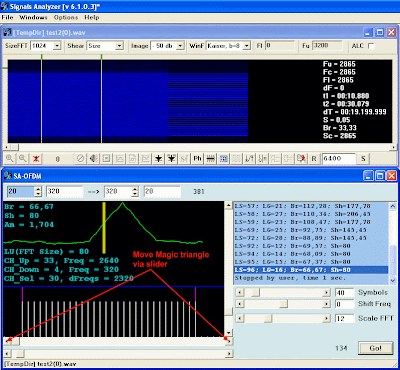Click the S button beside the 6400 field
Screen dimensions: 400x370
coord(363,159)
